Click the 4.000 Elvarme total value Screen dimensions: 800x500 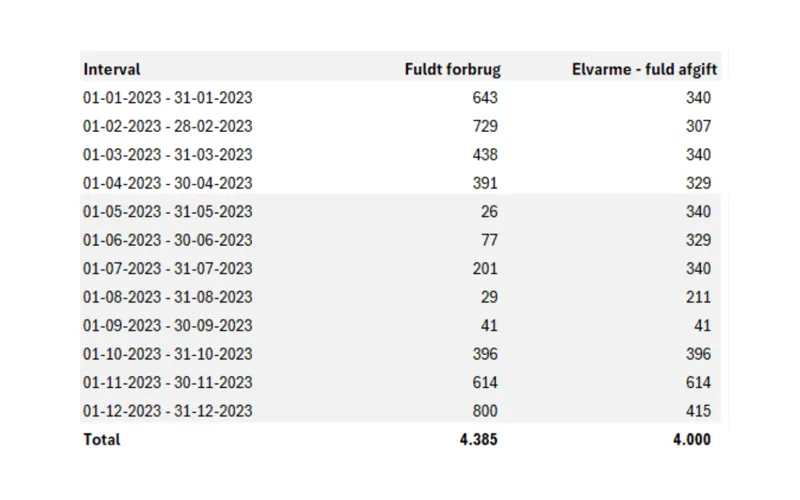[x=690, y=440]
